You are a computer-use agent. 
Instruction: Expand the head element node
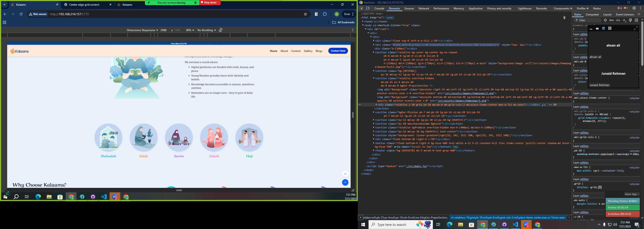(363, 21)
